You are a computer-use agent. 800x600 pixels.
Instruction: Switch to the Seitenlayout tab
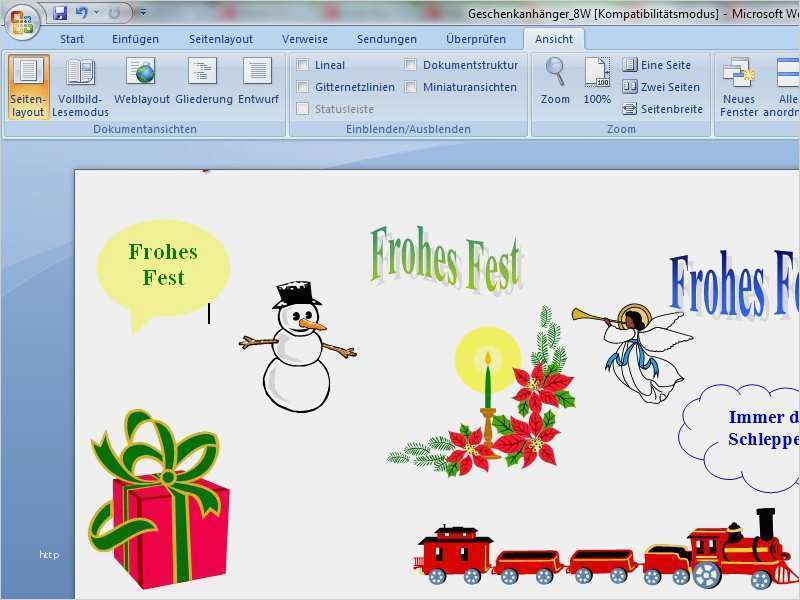coord(221,39)
